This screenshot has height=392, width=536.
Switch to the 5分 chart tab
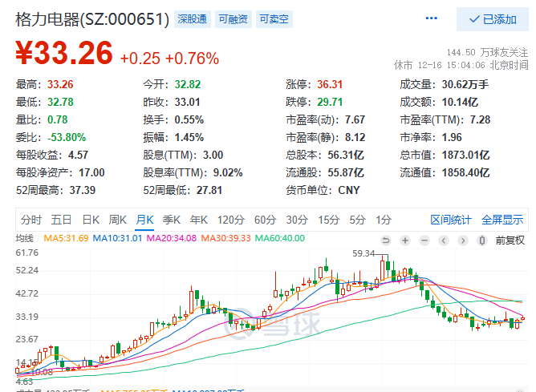tap(358, 220)
